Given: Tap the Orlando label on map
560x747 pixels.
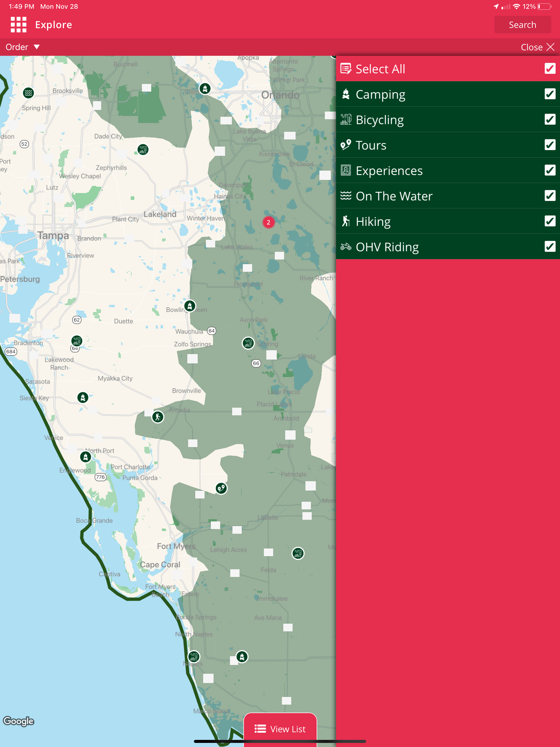Looking at the screenshot, I should click(x=280, y=95).
